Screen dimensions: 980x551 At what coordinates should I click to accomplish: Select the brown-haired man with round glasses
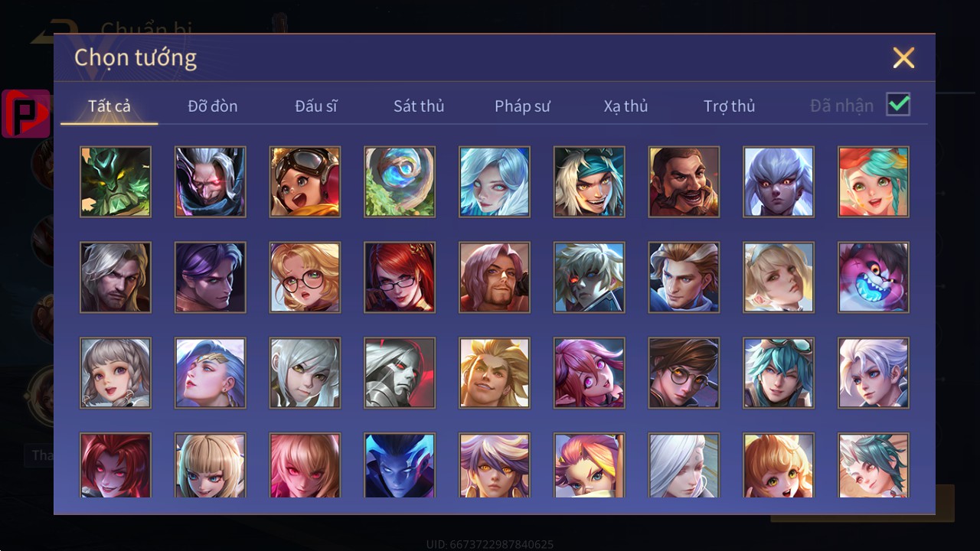(x=684, y=373)
